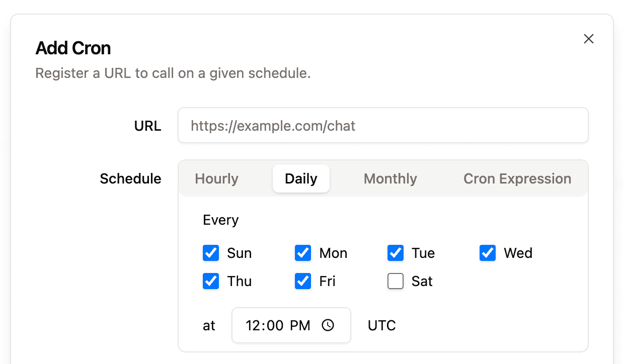The width and height of the screenshot is (624, 364).
Task: Click the Add Cron dialog title
Action: [73, 48]
